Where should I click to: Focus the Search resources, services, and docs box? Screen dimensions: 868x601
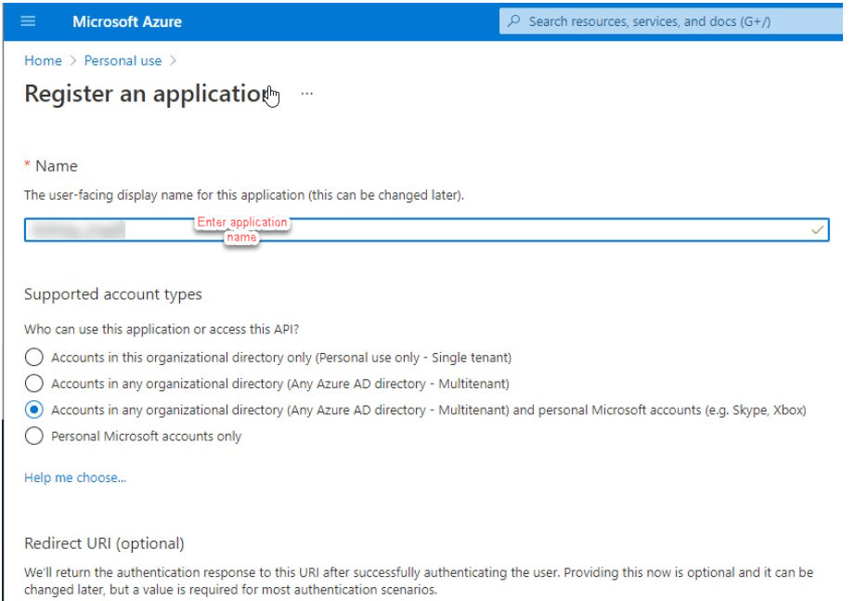[x=671, y=21]
